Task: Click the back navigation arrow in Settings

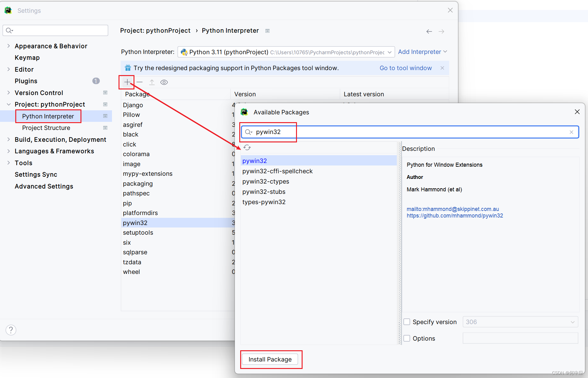Action: pyautogui.click(x=429, y=31)
